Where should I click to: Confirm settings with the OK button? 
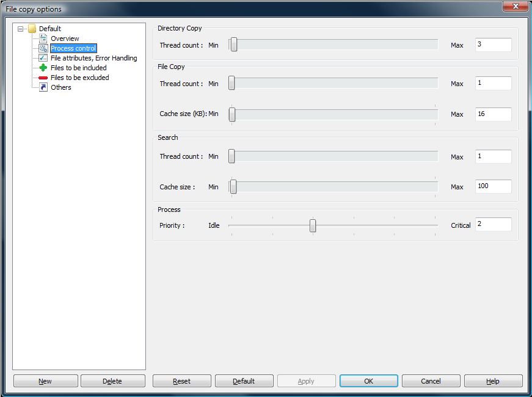tap(368, 381)
